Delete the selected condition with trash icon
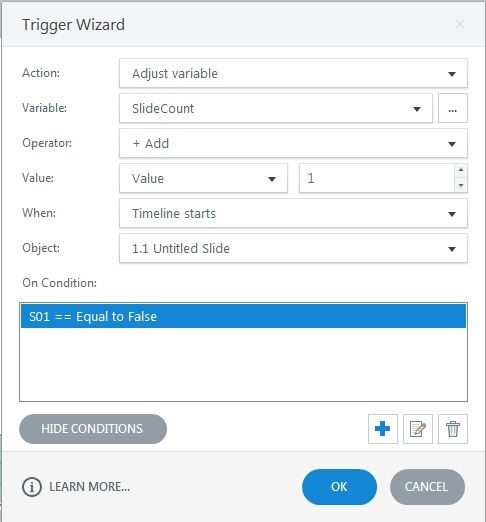This screenshot has height=522, width=486. tap(453, 429)
